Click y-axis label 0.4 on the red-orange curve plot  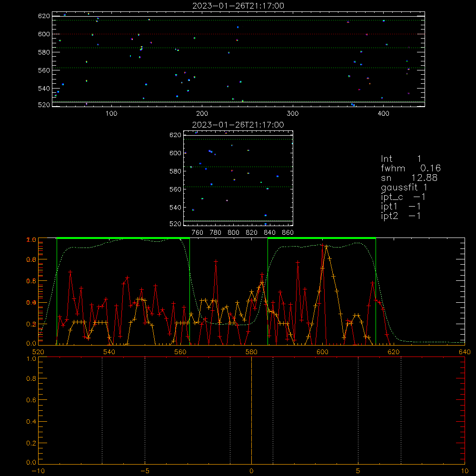pyautogui.click(x=31, y=303)
